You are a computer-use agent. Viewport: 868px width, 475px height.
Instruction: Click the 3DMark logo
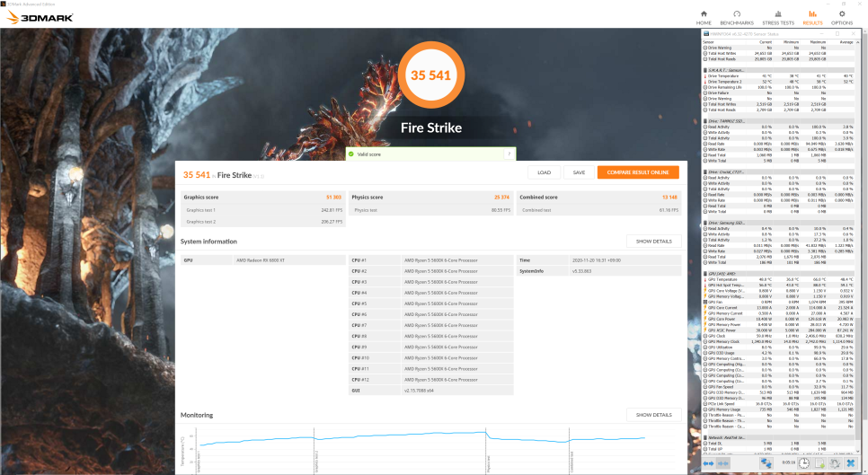point(40,17)
